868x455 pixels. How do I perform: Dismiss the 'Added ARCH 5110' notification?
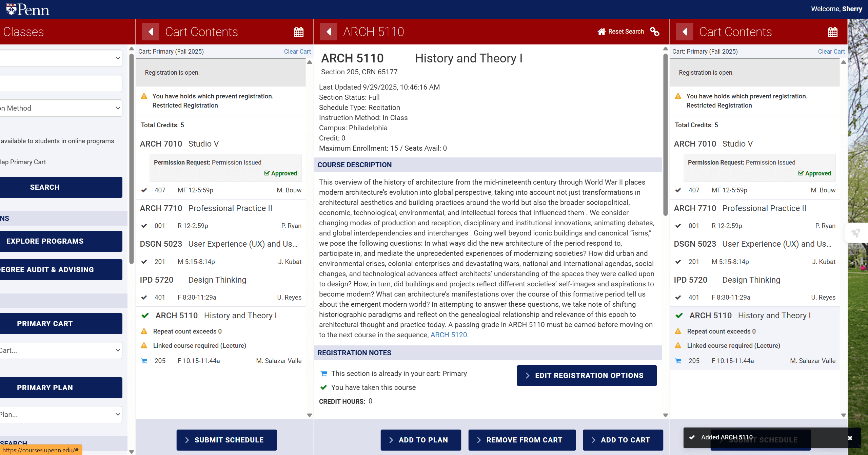(x=850, y=438)
